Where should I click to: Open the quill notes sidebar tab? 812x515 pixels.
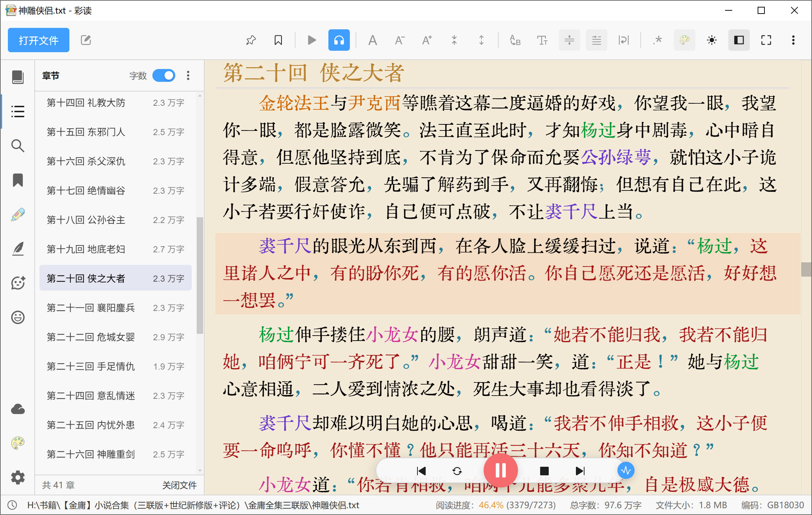coord(18,249)
